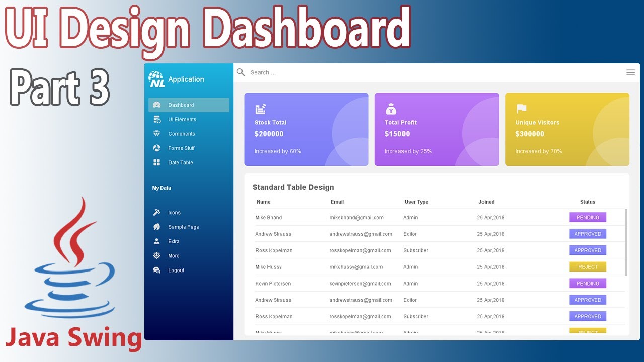Click the Dashboard gauge icon

coord(156,105)
